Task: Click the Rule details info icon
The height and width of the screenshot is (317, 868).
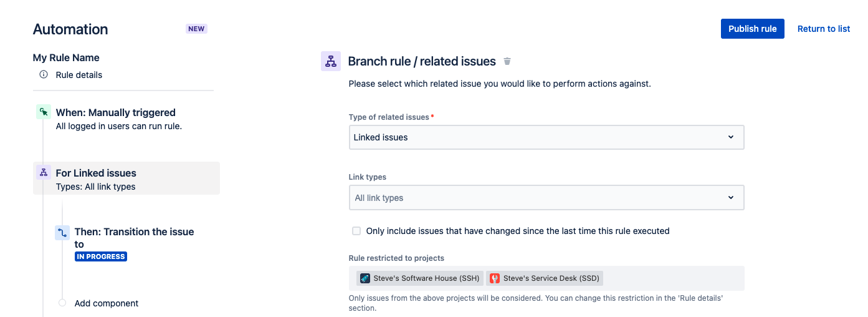Action: (44, 75)
